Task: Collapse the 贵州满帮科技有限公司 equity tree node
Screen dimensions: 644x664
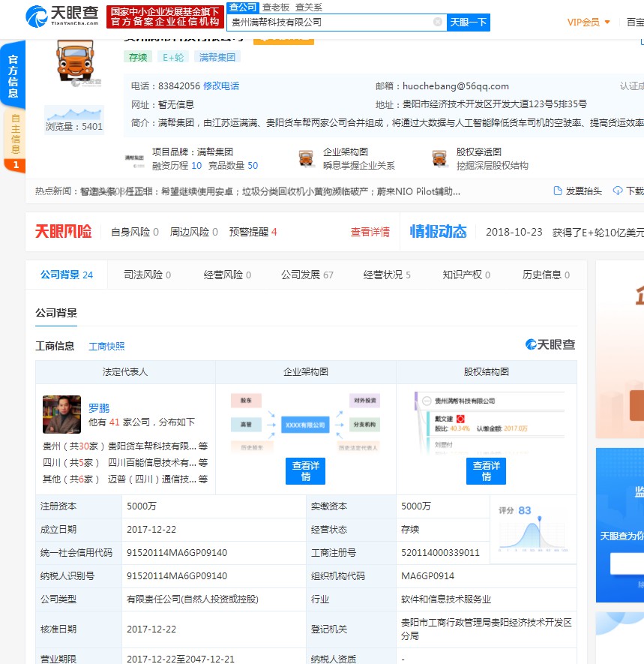Action: 427,401
